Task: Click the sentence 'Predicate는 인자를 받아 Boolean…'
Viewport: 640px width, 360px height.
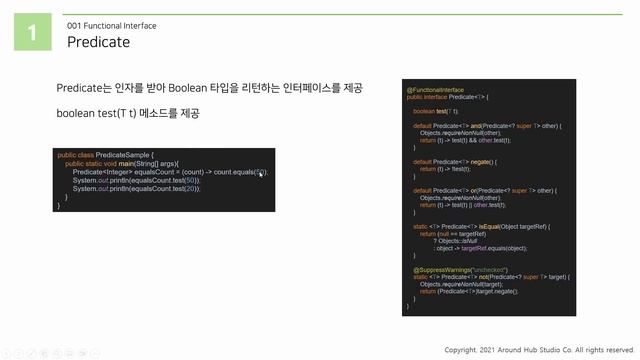Action: click(x=209, y=88)
